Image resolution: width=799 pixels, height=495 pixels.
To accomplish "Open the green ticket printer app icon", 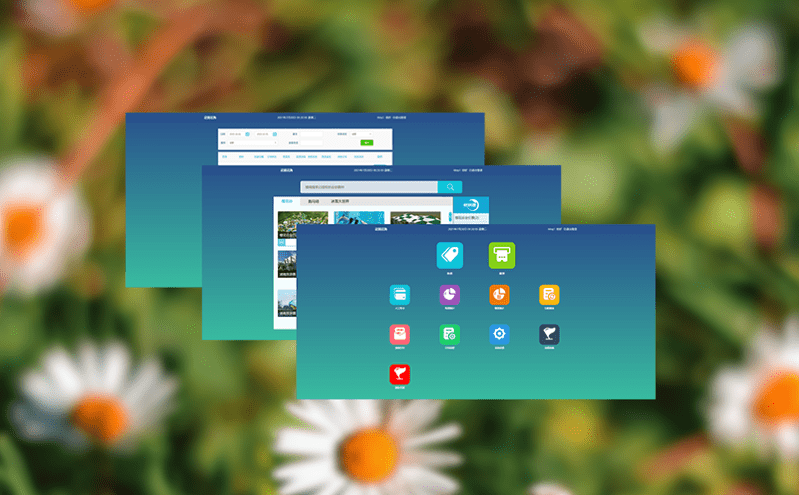I will [x=501, y=255].
